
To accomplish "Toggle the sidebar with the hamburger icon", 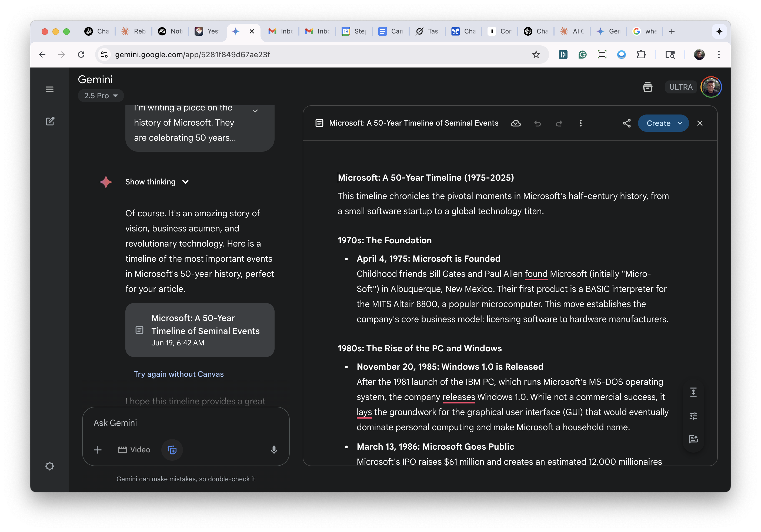I will tap(50, 89).
